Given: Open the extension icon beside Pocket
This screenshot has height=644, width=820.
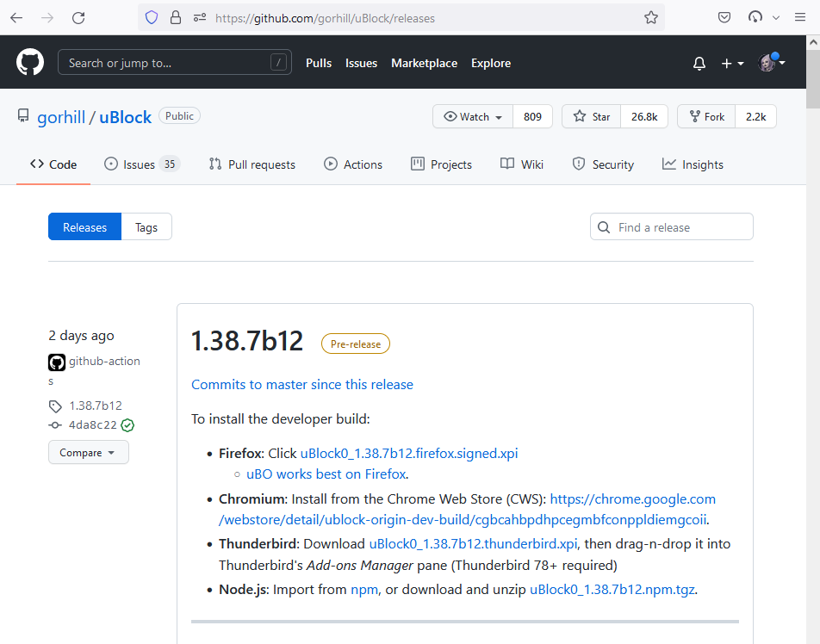Looking at the screenshot, I should click(x=755, y=17).
